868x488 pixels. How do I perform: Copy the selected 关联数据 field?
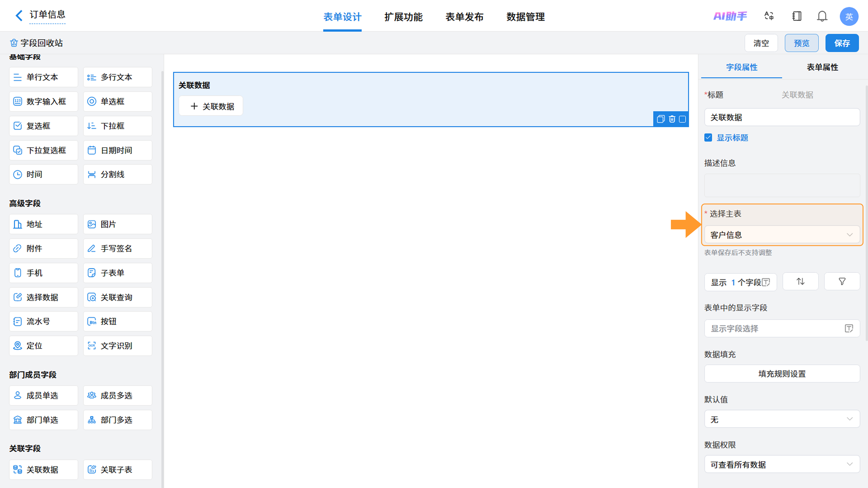pos(660,119)
